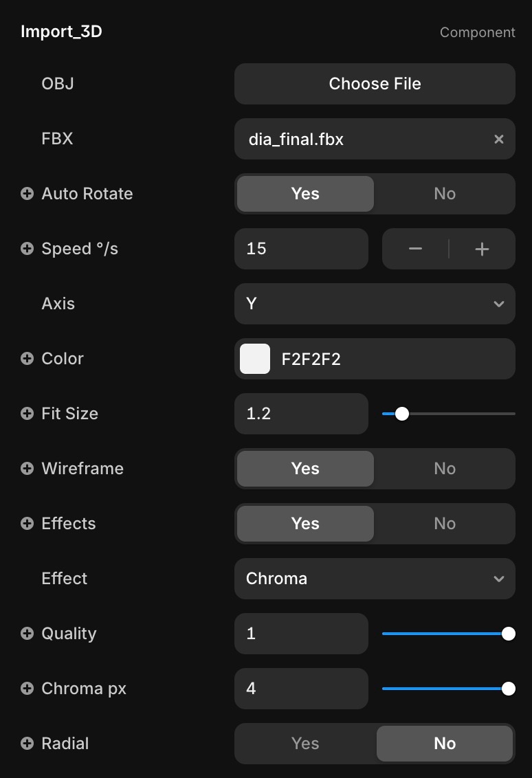Click the plus icon next to Fit Size

coord(27,414)
